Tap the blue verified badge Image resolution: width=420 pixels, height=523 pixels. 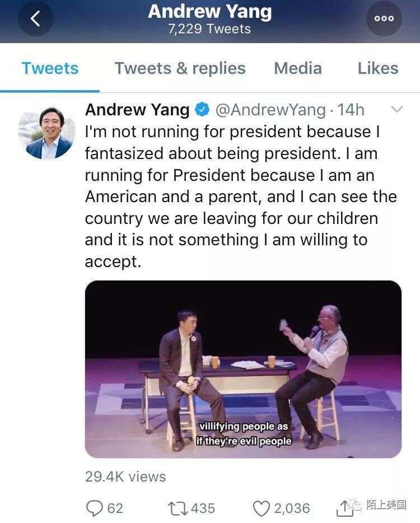coord(202,110)
